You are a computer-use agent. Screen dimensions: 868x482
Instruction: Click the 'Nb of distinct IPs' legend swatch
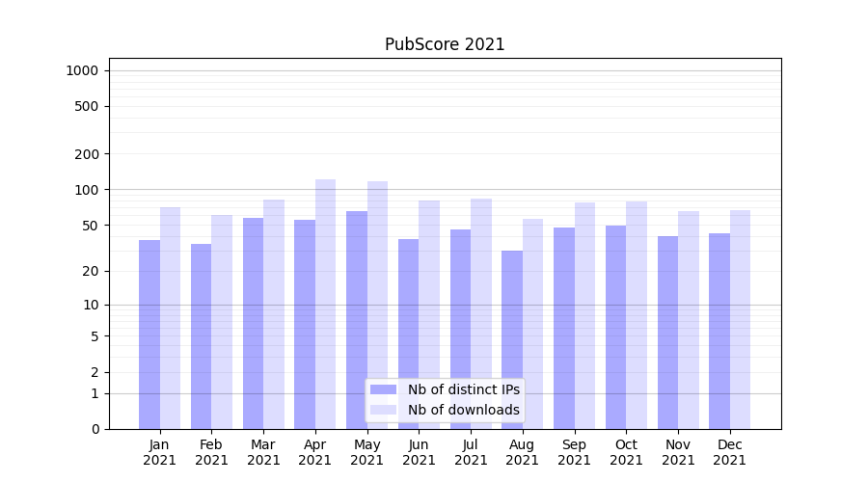383,389
